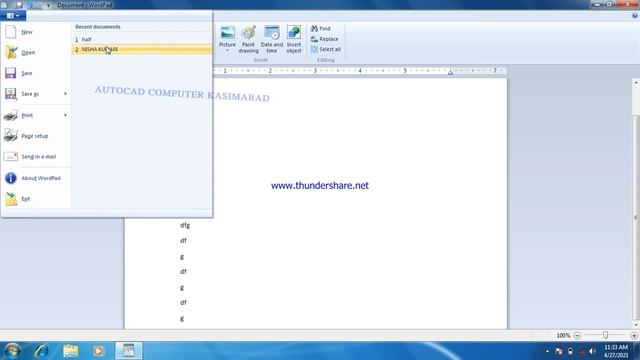Click Select all in Editing group

pyautogui.click(x=326, y=49)
